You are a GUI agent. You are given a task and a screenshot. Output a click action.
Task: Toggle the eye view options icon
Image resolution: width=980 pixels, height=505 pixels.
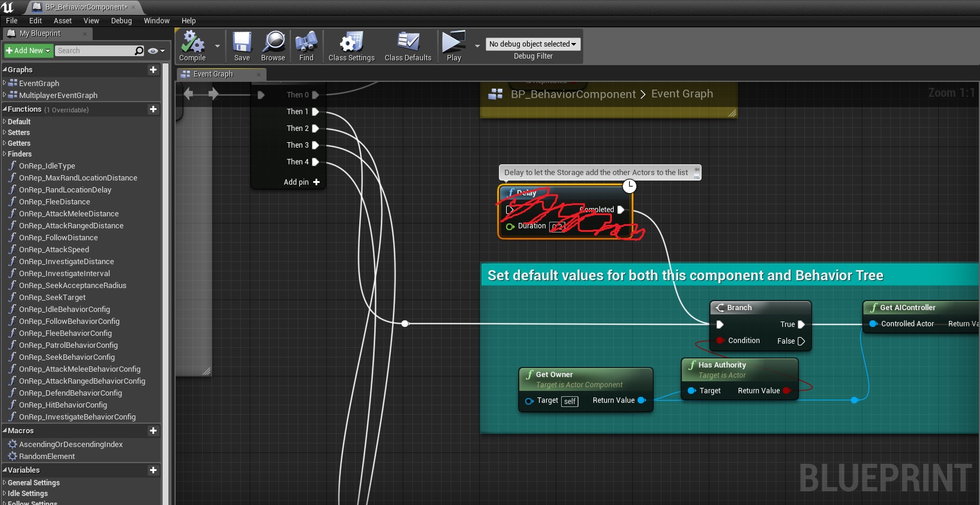click(153, 51)
